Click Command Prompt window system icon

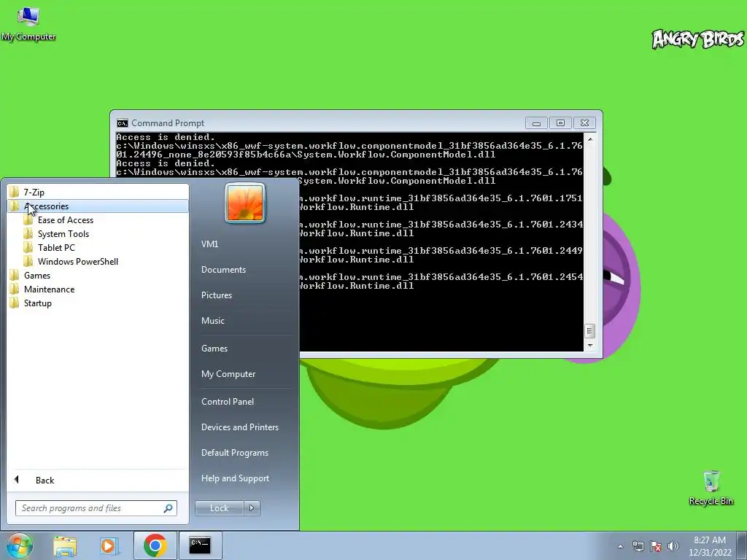(x=123, y=123)
